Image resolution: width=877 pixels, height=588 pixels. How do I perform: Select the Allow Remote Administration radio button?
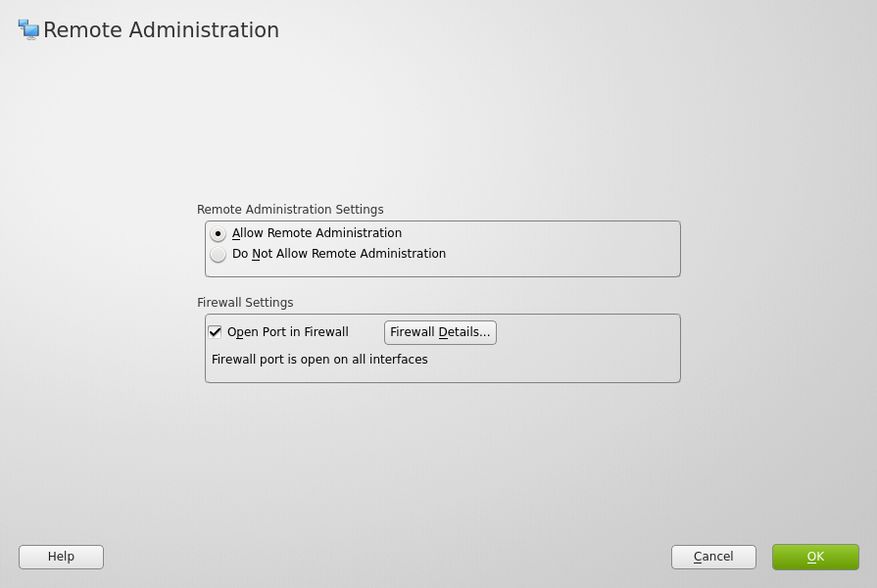click(218, 234)
